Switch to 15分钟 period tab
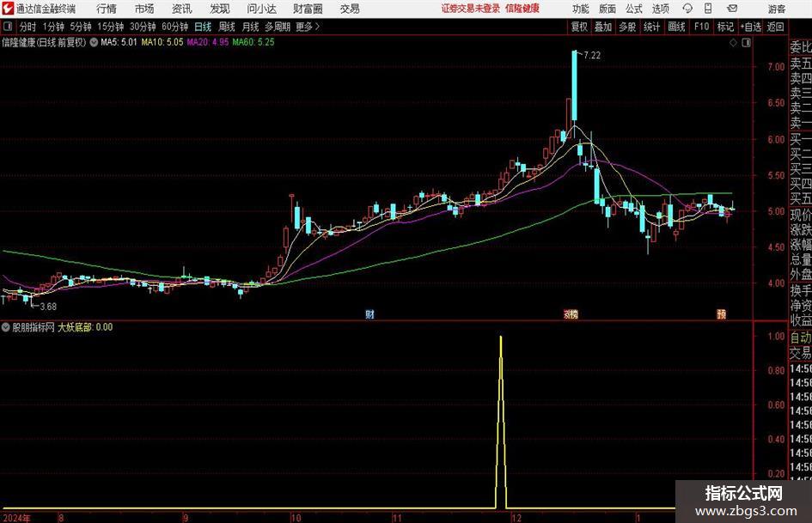812x523 pixels. click(111, 27)
